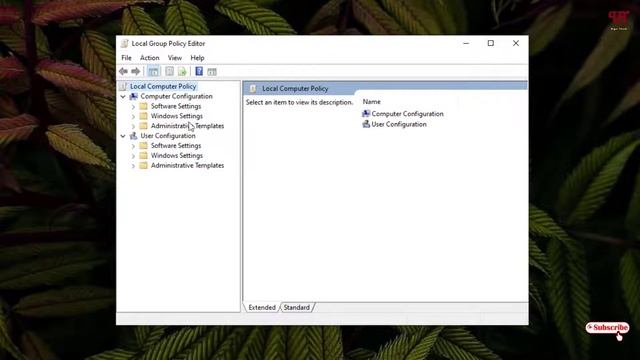Expand Windows Settings under User Configuration
This screenshot has height=360, width=640.
pyautogui.click(x=133, y=156)
